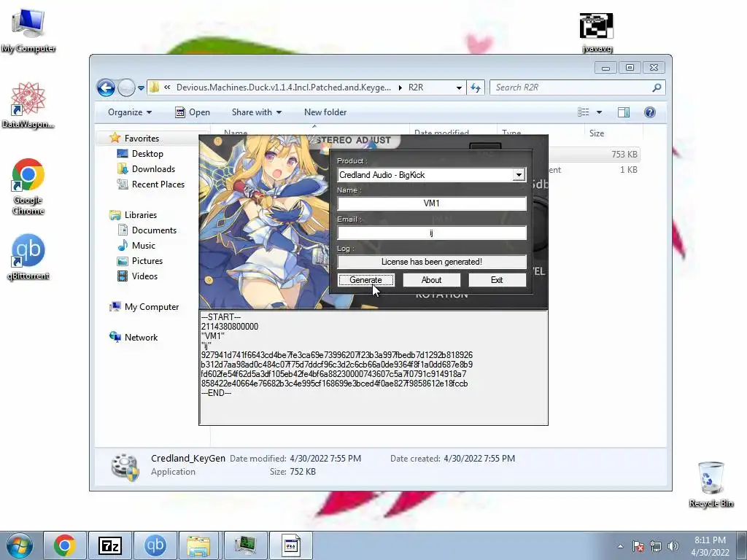Click the keygen application taskbar icon
This screenshot has width=747, height=560.
point(291,545)
